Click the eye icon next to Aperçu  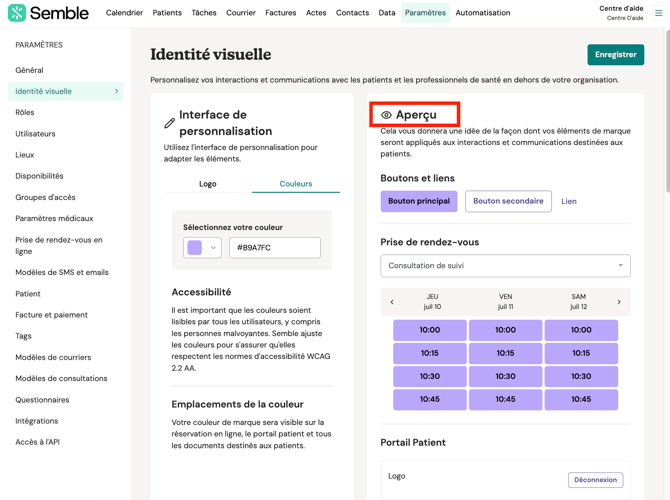coord(386,115)
